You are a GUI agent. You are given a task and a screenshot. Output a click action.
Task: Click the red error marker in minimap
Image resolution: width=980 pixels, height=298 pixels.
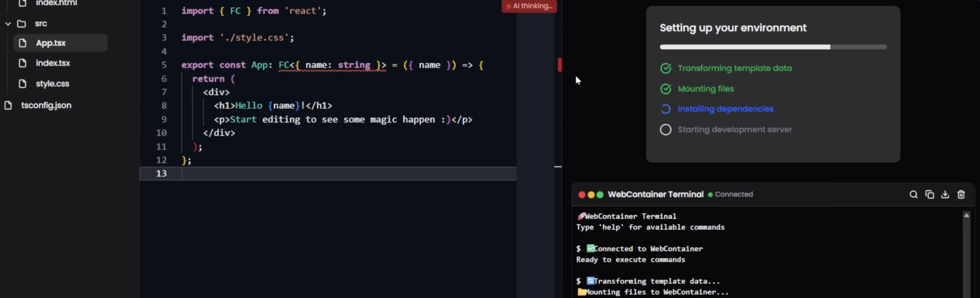560,65
